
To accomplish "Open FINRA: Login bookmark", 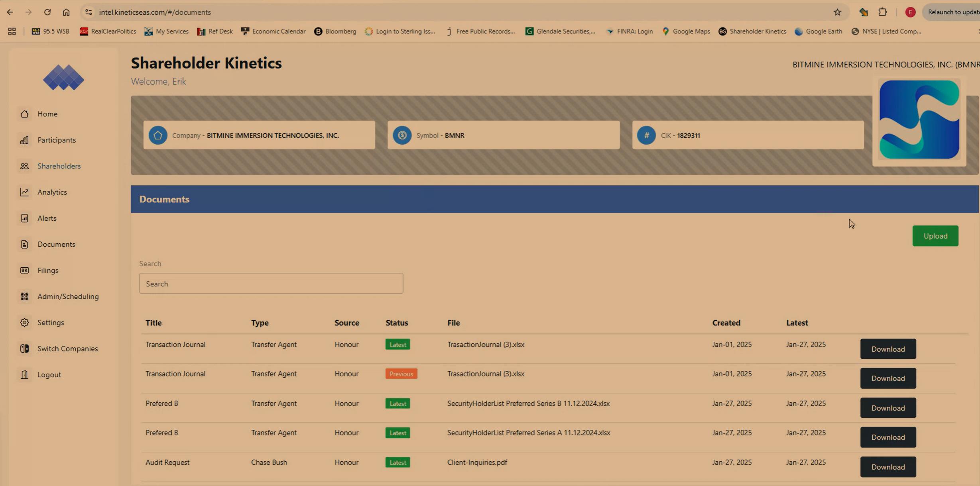I will (x=629, y=31).
